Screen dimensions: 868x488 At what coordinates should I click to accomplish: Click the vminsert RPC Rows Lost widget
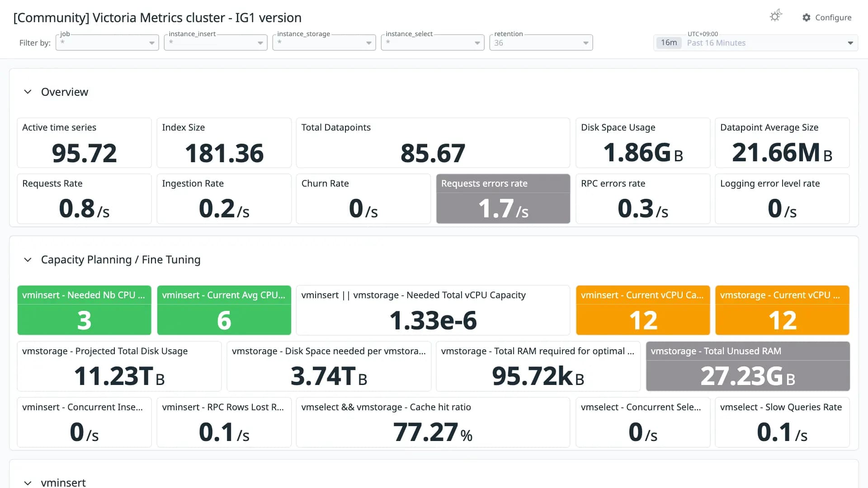pyautogui.click(x=224, y=422)
